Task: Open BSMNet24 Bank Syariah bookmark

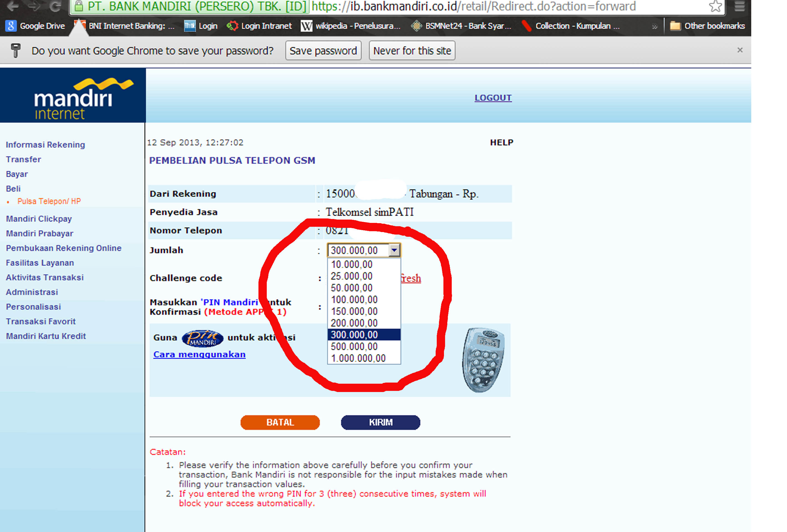Action: click(461, 26)
